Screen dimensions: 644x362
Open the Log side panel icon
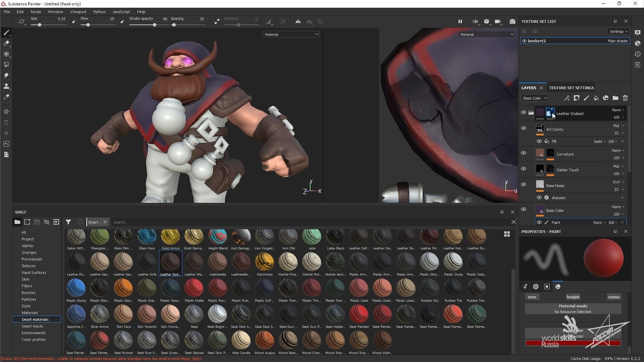pyautogui.click(x=637, y=65)
